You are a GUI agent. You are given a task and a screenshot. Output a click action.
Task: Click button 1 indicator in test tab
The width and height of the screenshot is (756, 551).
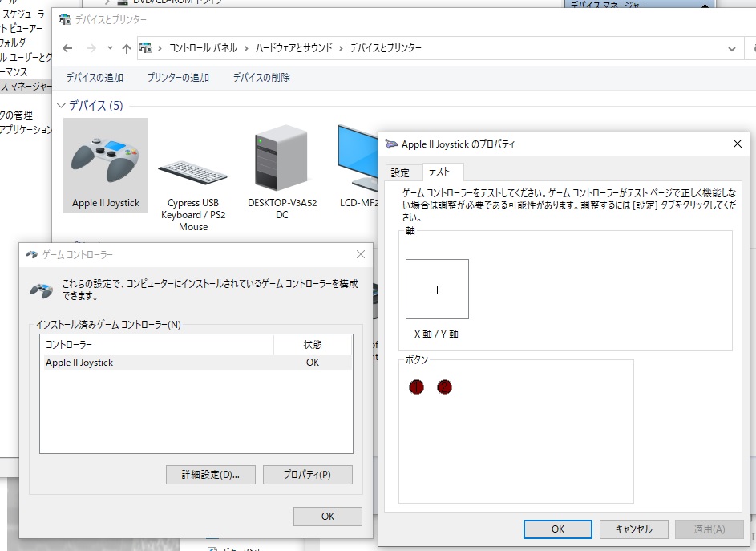[416, 387]
